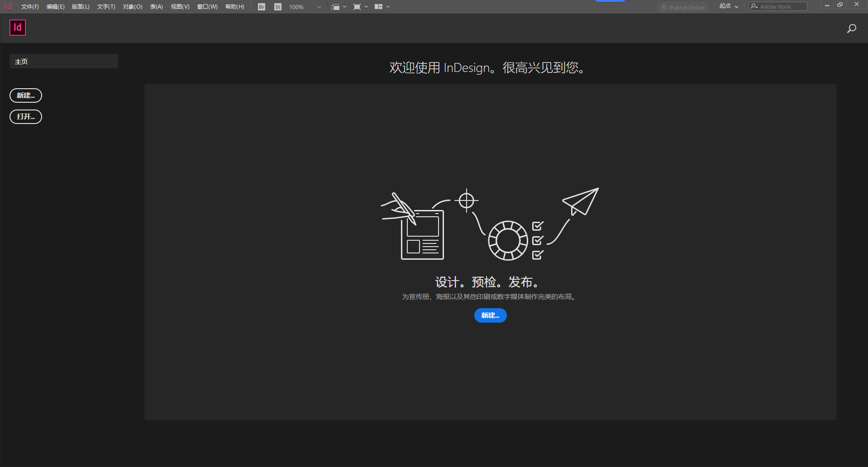Open the screen mode dropdown chevron
Viewport: 868px width, 467px height.
coord(366,7)
